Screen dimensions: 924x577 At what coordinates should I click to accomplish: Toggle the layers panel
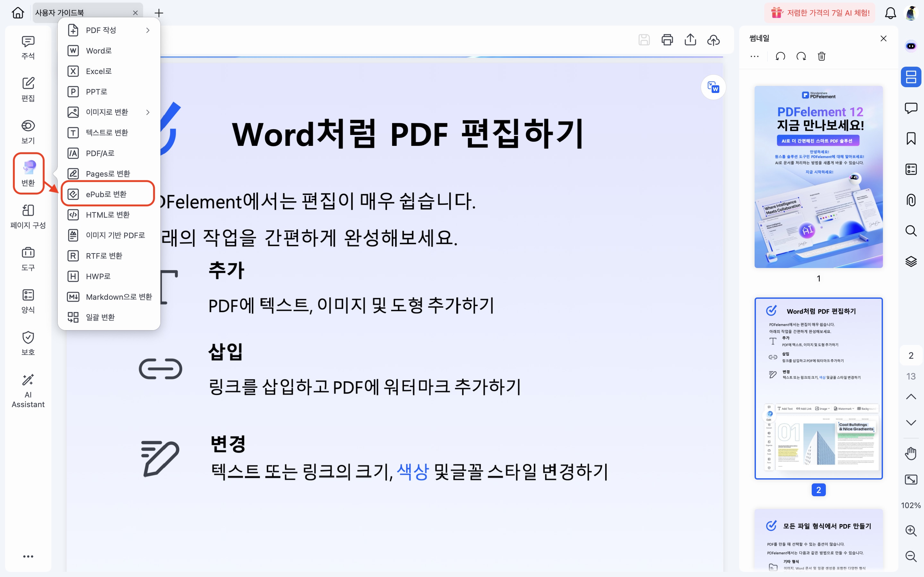[x=911, y=261]
